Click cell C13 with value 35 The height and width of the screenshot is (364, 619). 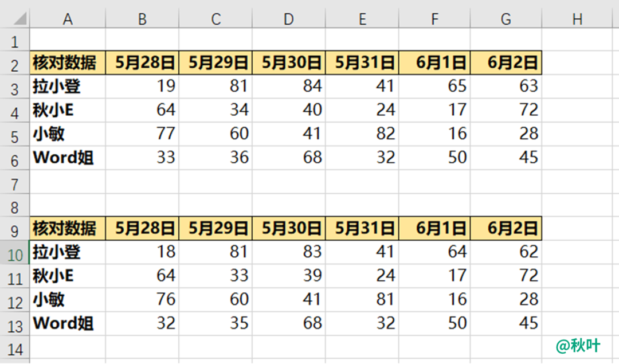tap(216, 323)
